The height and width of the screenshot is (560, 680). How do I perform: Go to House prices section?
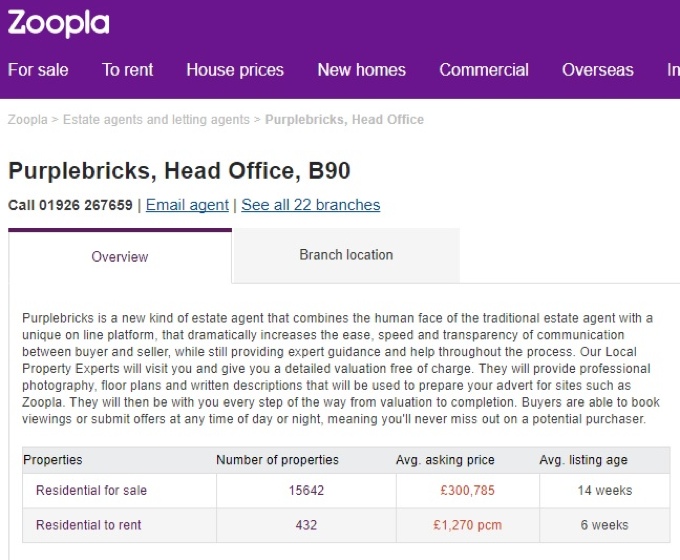pos(235,70)
